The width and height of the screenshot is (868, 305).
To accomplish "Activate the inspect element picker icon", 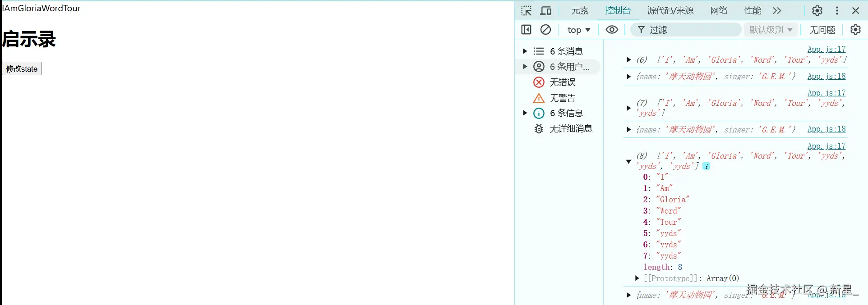I will (x=526, y=10).
